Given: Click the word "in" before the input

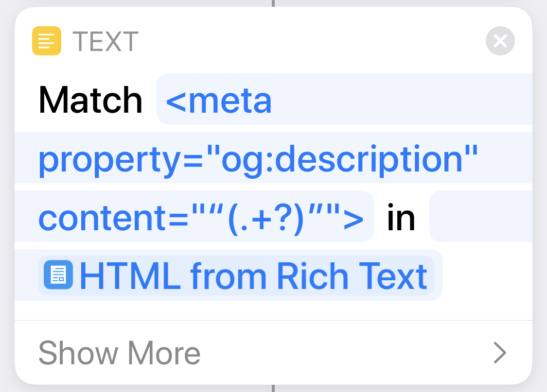Looking at the screenshot, I should coord(401,218).
